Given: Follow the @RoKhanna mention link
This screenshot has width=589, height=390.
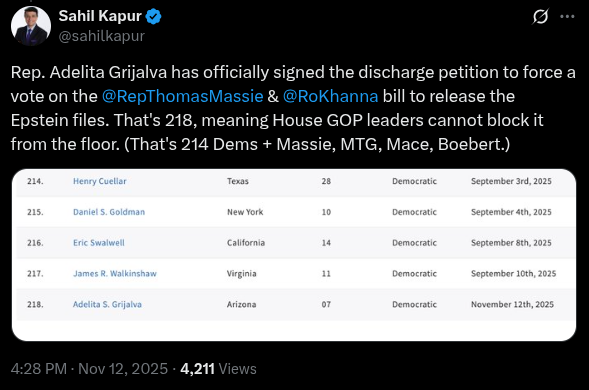Looking at the screenshot, I should [331, 96].
